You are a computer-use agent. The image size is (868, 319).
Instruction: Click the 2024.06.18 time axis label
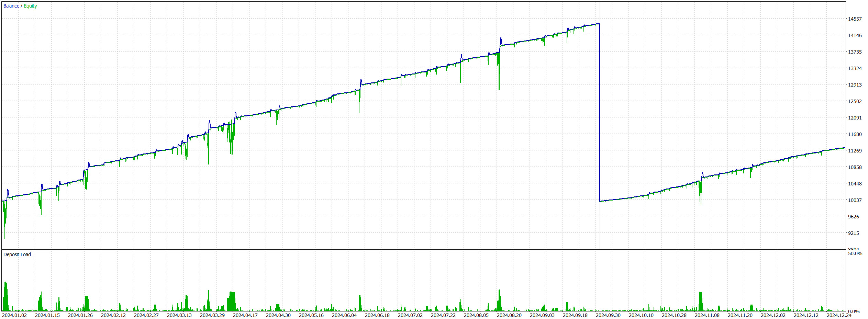377,315
